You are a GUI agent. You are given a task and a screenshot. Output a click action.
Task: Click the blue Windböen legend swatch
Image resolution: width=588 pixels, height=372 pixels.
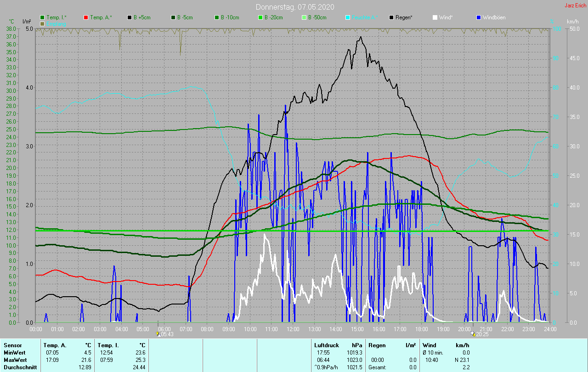click(x=479, y=17)
